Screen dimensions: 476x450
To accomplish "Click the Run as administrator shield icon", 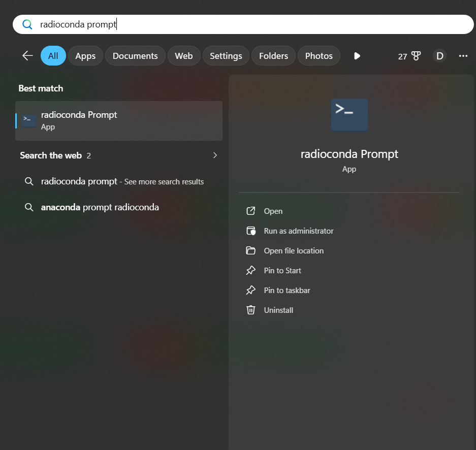I will pyautogui.click(x=251, y=231).
